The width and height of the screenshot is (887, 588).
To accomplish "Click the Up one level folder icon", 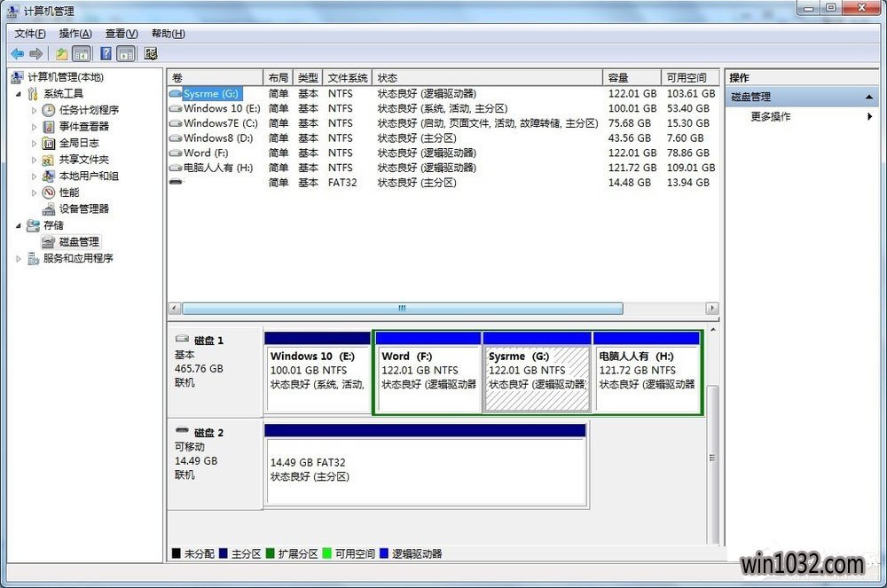I will point(61,54).
